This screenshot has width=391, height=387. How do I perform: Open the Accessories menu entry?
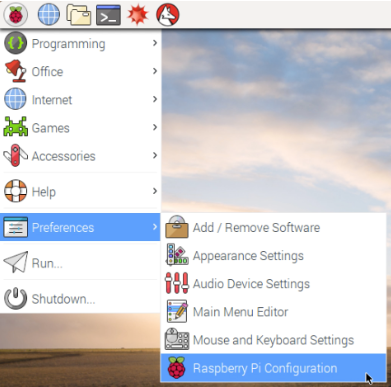click(x=80, y=156)
